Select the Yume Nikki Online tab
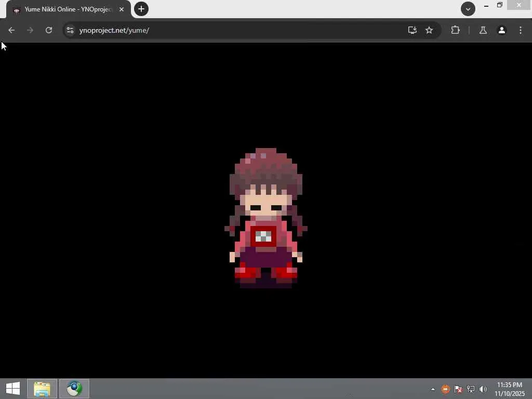 tap(68, 9)
